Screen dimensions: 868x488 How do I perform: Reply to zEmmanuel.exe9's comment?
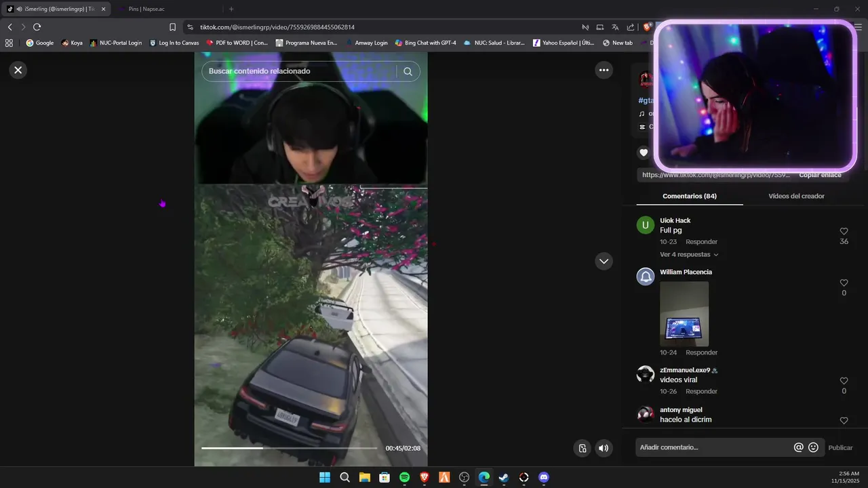click(701, 391)
